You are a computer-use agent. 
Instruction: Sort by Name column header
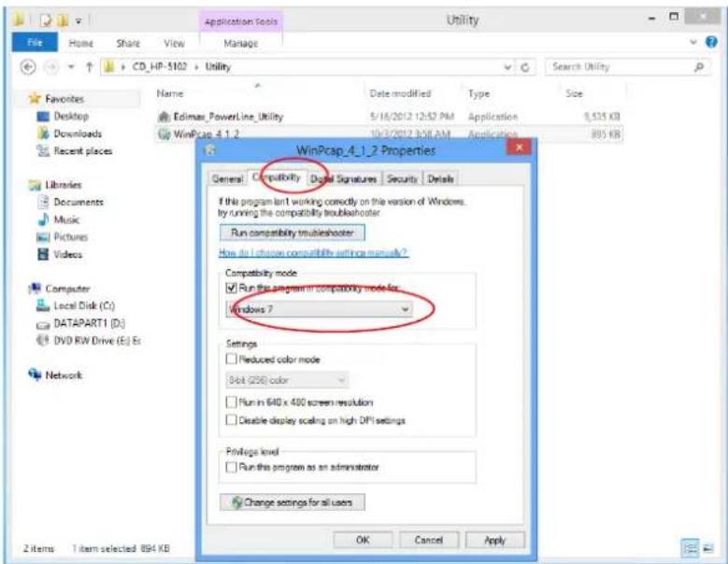[169, 93]
